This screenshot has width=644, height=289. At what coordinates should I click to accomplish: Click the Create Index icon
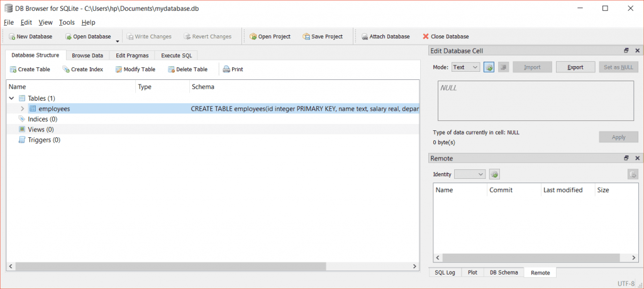[65, 69]
